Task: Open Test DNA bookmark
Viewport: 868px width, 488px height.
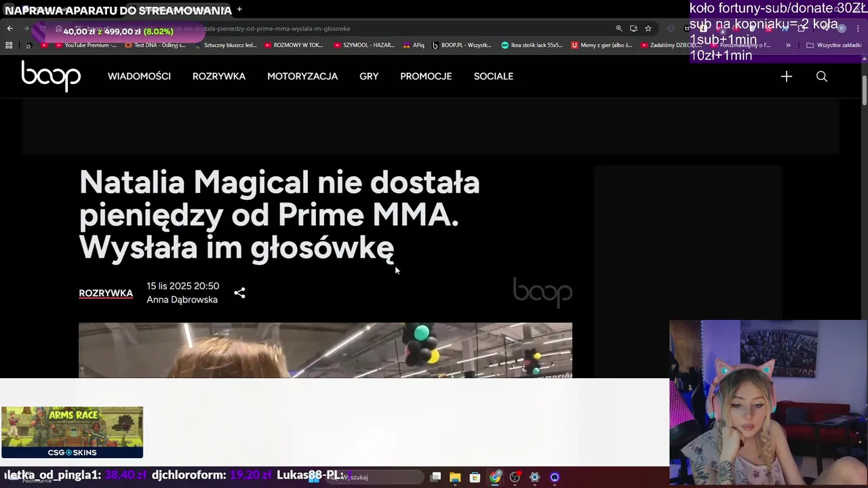Action: tap(155, 45)
